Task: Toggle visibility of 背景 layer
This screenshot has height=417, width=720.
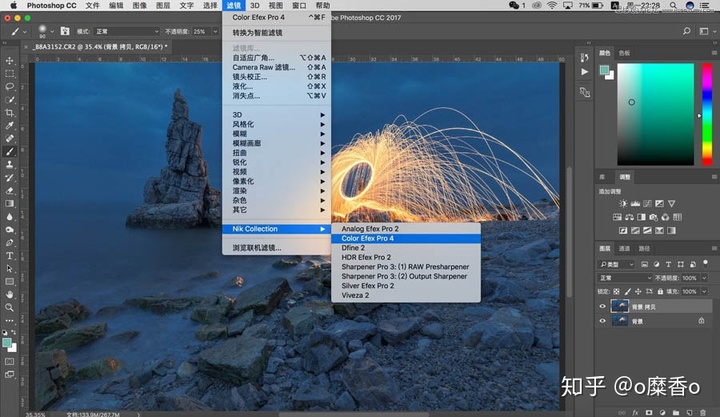Action: click(x=602, y=321)
